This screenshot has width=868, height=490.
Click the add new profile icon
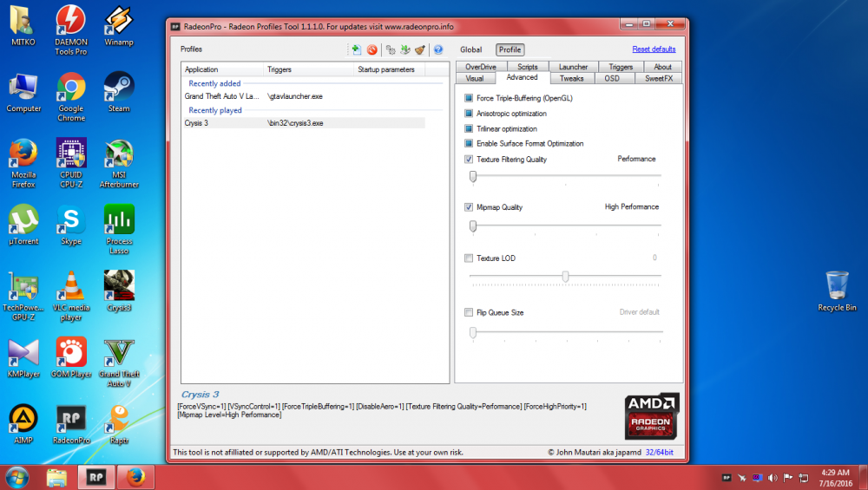pos(356,49)
